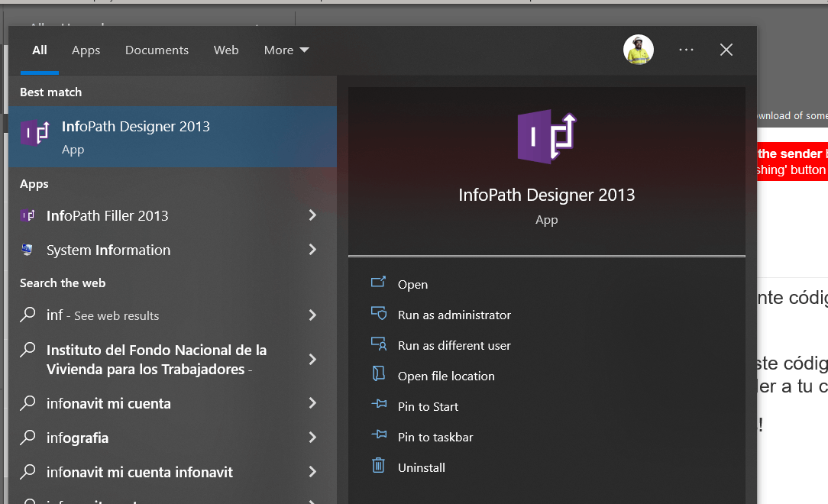
Task: Click search icon beside 'infografia'
Action: point(27,437)
